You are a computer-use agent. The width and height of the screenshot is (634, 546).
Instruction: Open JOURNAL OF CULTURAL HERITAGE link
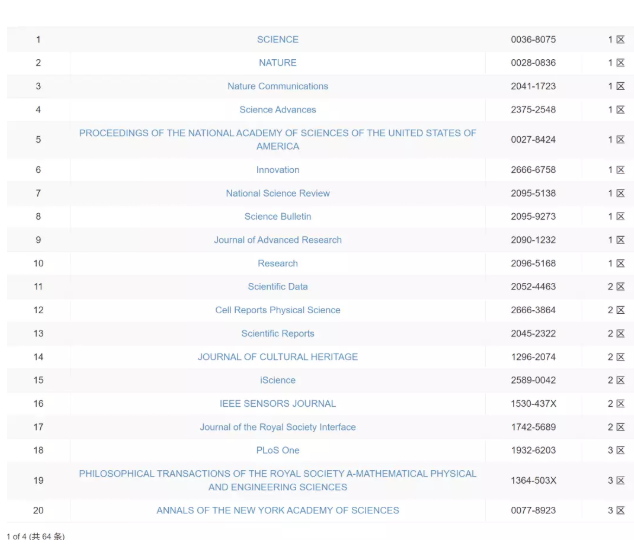[278, 357]
